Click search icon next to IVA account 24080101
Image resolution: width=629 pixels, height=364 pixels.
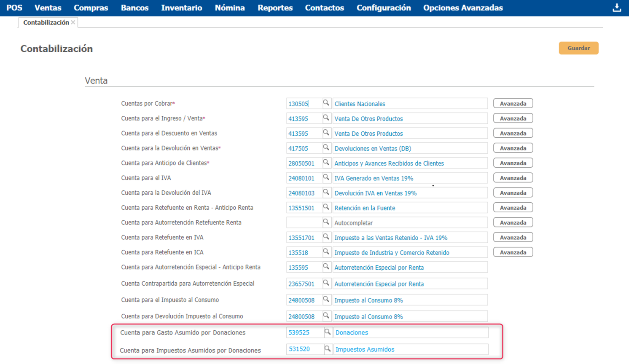click(326, 178)
